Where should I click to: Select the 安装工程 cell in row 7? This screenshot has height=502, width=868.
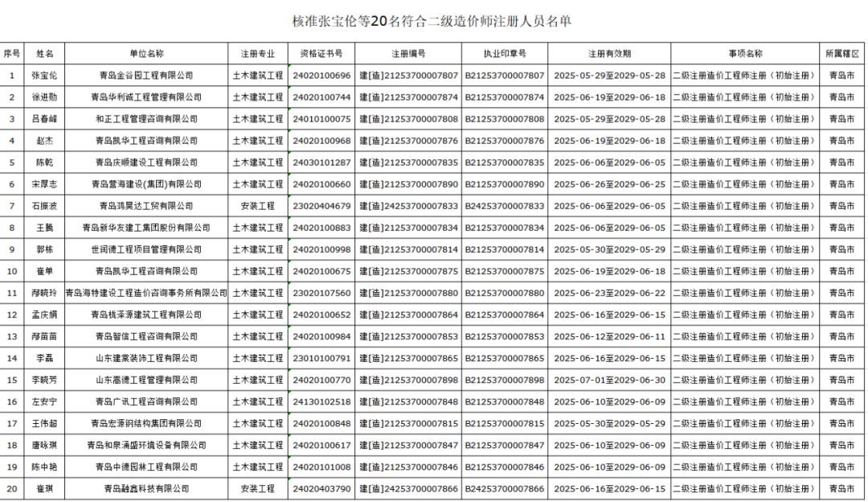point(258,206)
